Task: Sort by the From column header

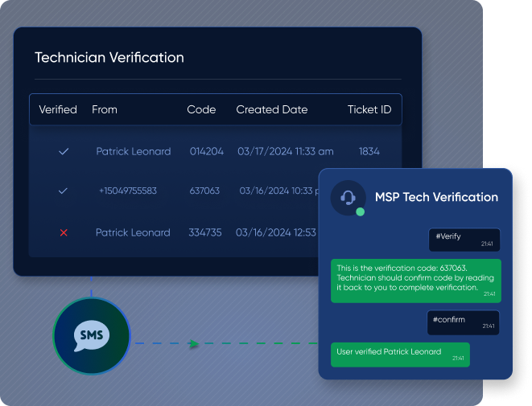Action: point(105,109)
